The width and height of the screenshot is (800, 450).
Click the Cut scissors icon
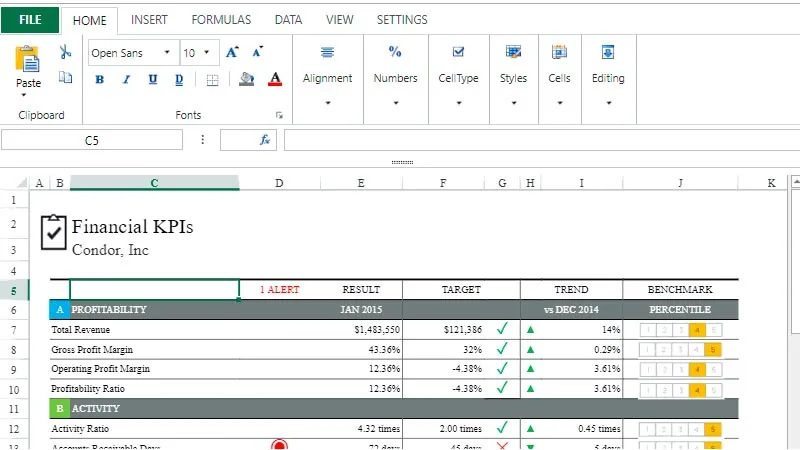click(x=65, y=52)
